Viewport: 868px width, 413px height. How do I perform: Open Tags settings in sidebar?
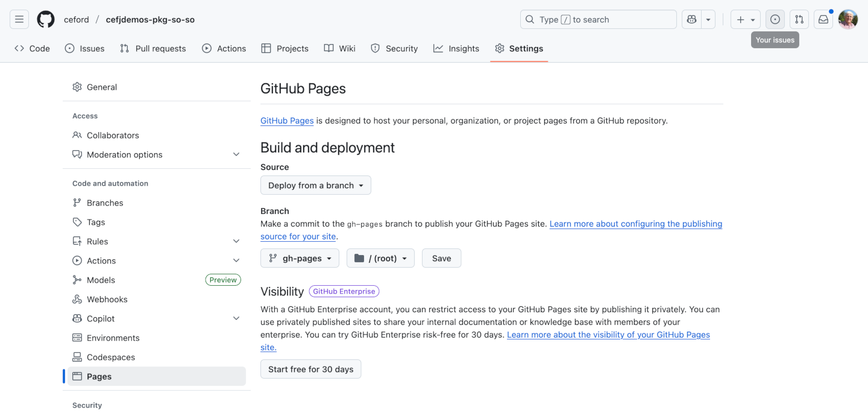(x=157, y=222)
